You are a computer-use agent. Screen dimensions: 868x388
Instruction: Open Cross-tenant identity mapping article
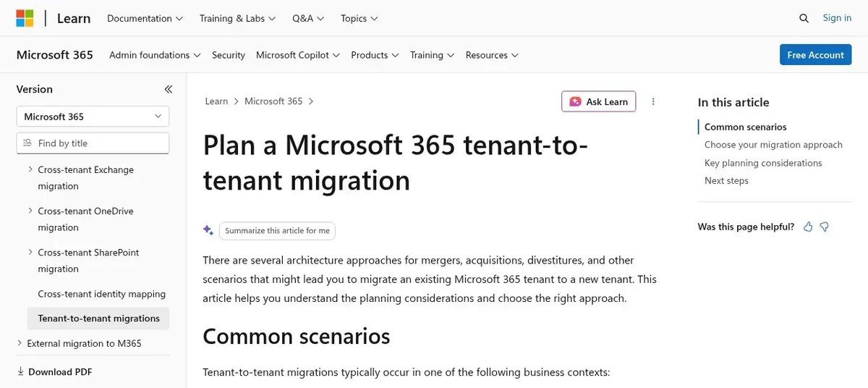pyautogui.click(x=102, y=294)
